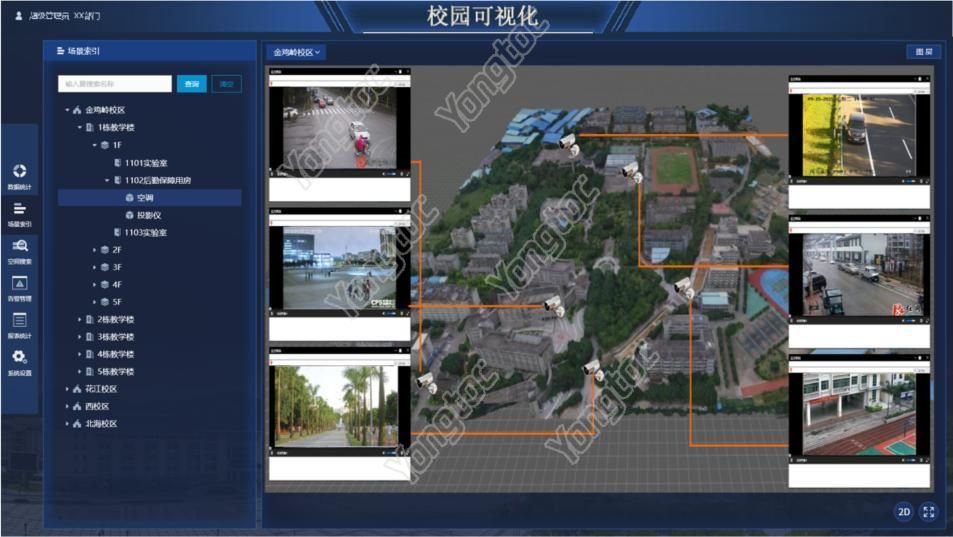Click the fullscreen icon beside 2D

click(929, 511)
